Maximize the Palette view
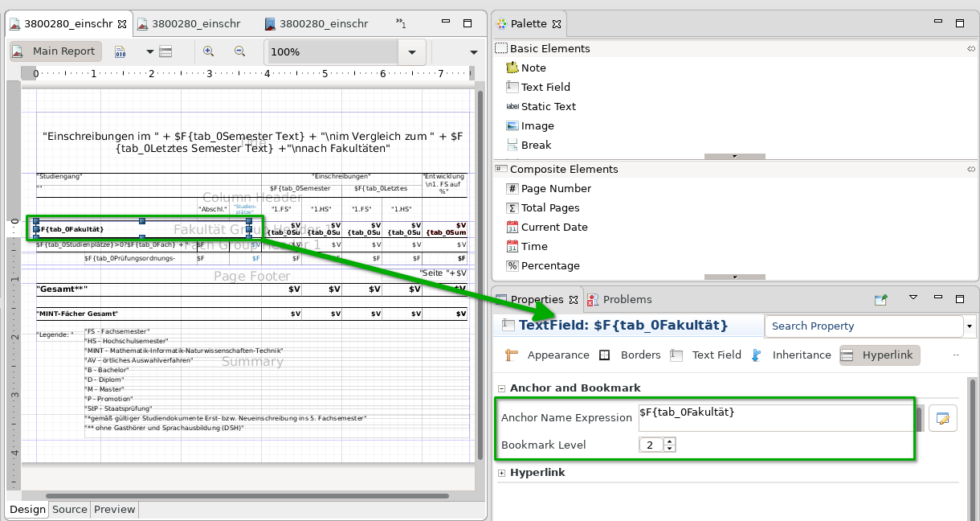The height and width of the screenshot is (521, 980). tap(960, 24)
